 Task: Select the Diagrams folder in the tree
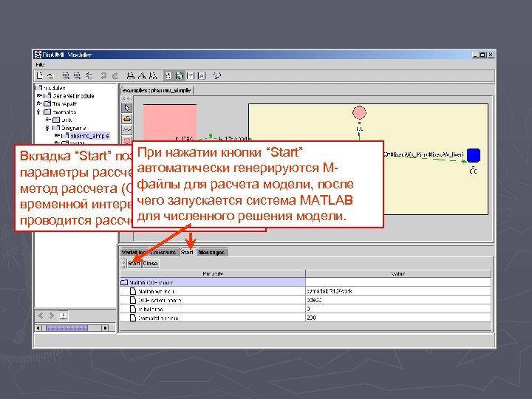(69, 128)
